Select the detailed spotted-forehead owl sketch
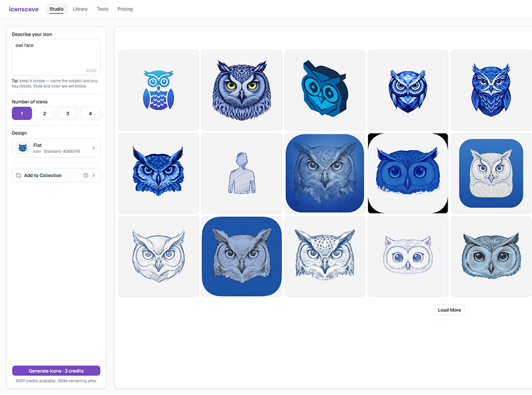The image size is (532, 395). click(x=325, y=257)
